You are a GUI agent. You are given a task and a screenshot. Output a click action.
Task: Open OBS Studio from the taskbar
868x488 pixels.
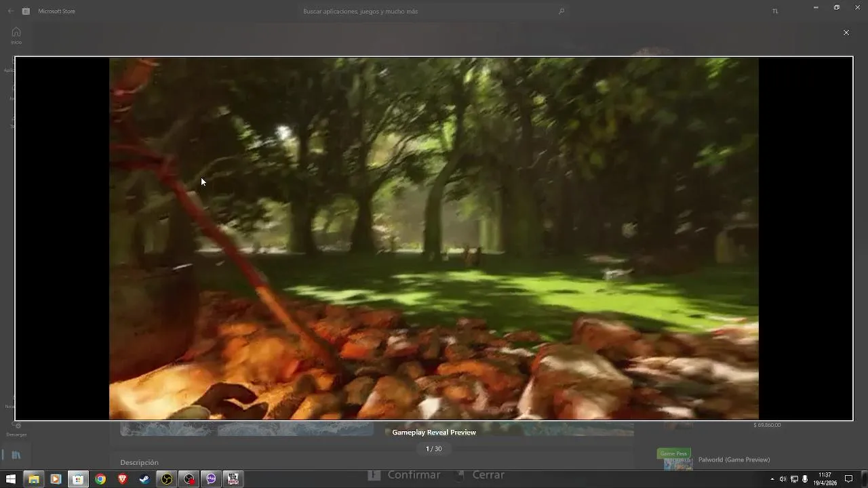click(x=167, y=479)
